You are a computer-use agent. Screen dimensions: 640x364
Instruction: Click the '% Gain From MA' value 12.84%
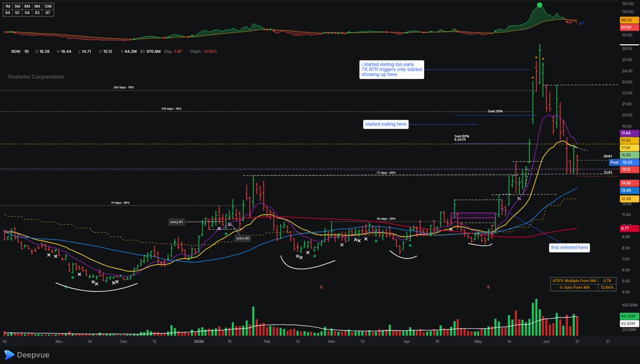click(606, 287)
